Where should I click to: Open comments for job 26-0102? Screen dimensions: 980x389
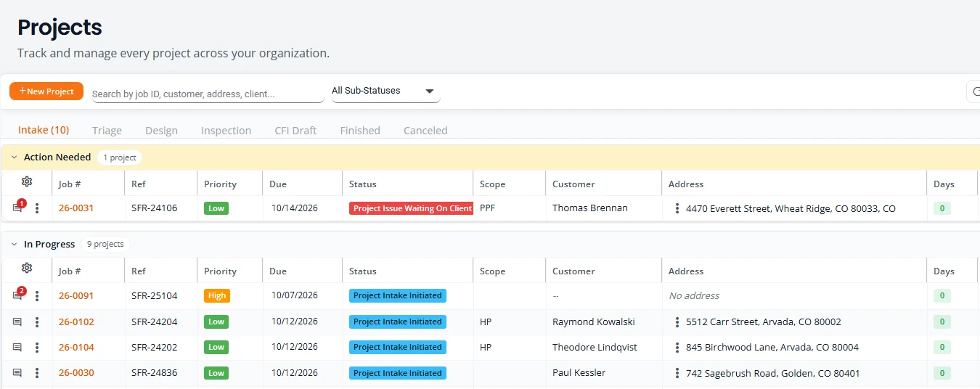(17, 322)
